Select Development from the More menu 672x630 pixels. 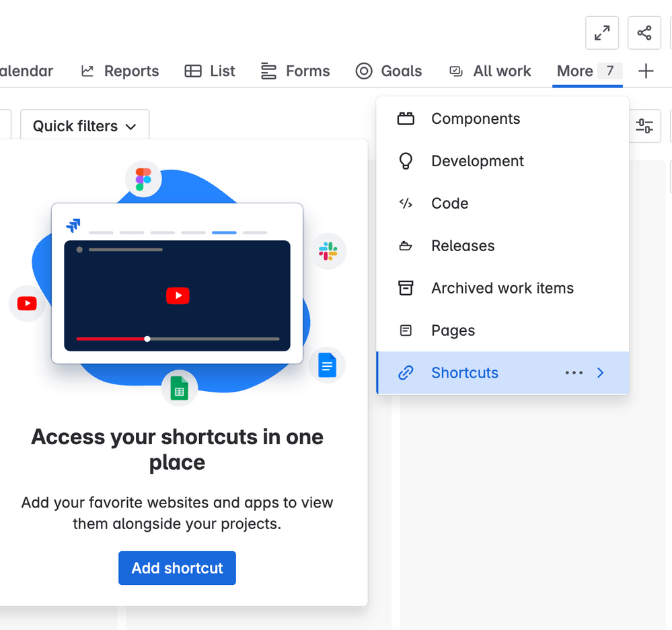pyautogui.click(x=502, y=162)
